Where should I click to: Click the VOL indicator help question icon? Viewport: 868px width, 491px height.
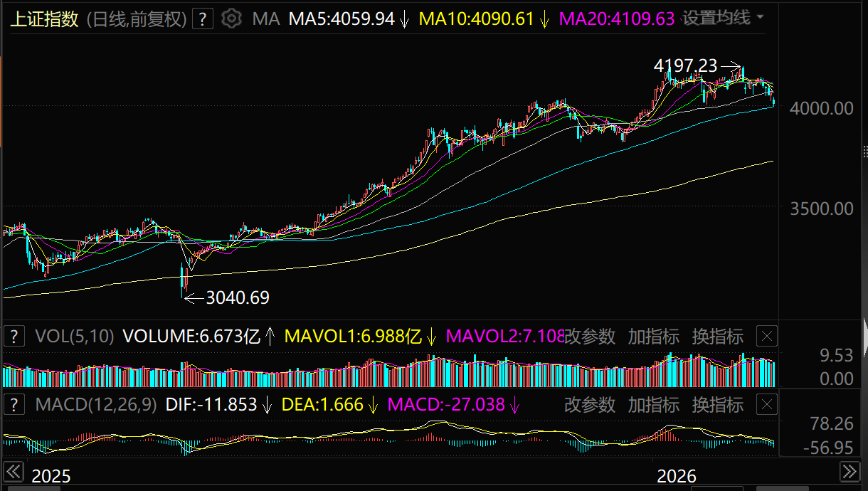click(15, 336)
